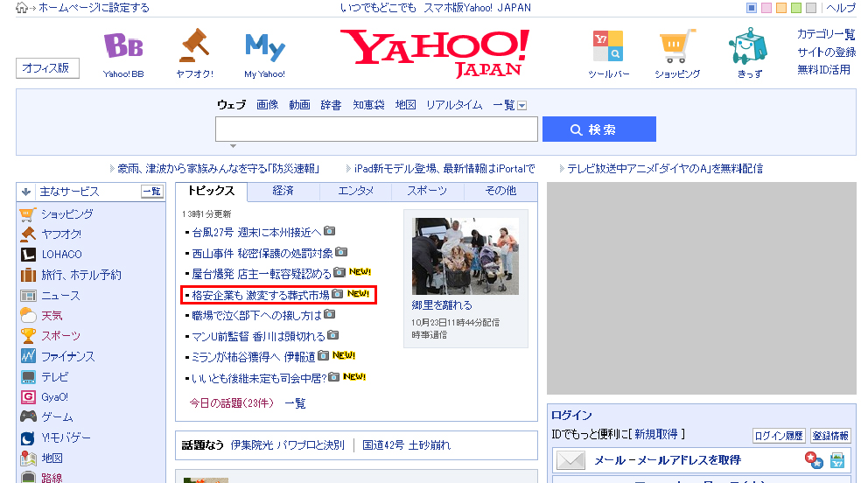The width and height of the screenshot is (868, 483).
Task: Click the 検索 search button
Action: pos(599,129)
